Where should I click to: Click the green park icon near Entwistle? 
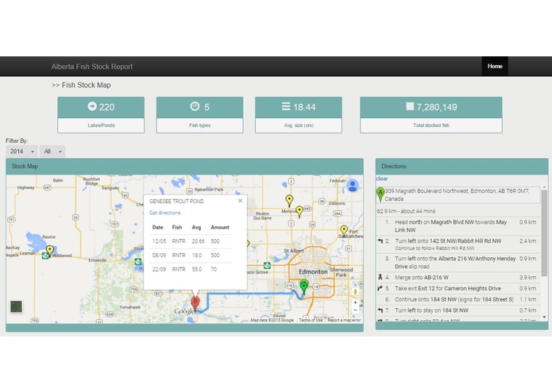[x=138, y=261]
